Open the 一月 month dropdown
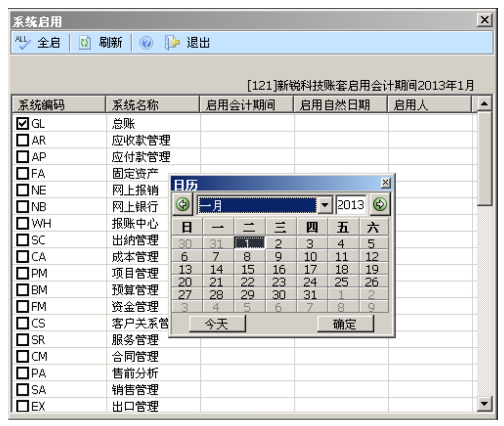Image resolution: width=504 pixels, height=426 pixels. (327, 205)
